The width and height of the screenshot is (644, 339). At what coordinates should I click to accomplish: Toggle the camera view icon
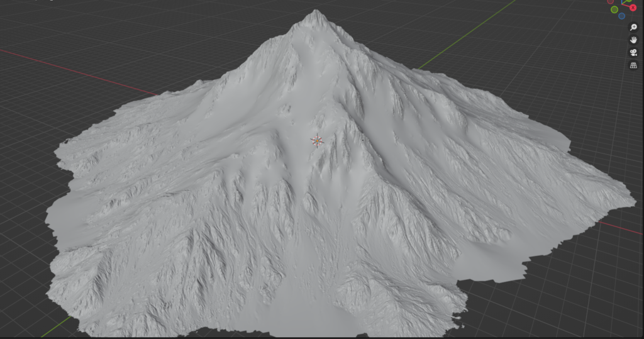pos(633,53)
